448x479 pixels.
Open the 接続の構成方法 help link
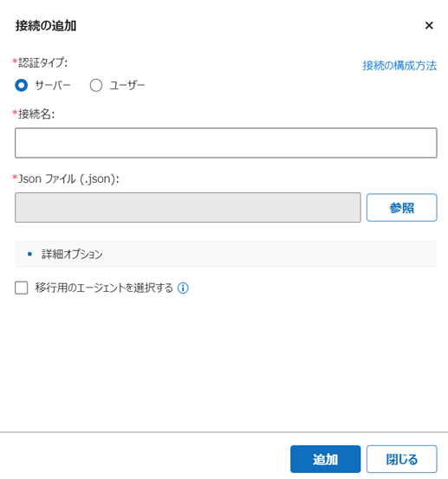pyautogui.click(x=399, y=65)
